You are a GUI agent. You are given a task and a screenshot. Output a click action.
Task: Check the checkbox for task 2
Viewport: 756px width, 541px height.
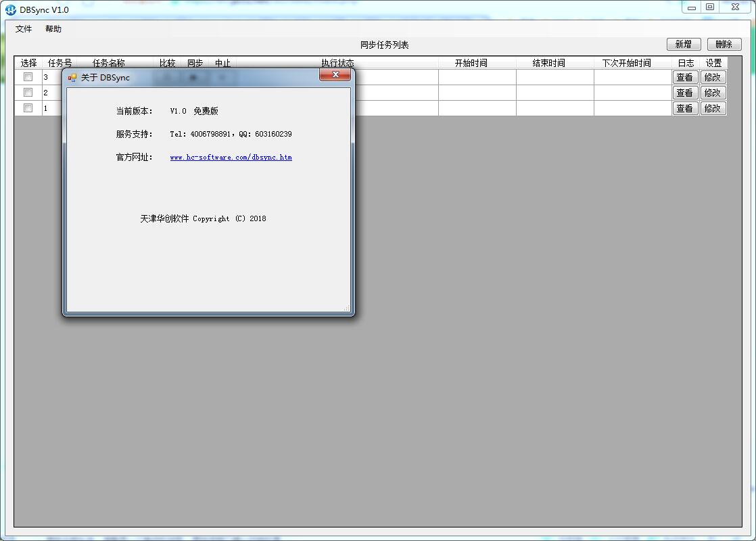pyautogui.click(x=27, y=92)
